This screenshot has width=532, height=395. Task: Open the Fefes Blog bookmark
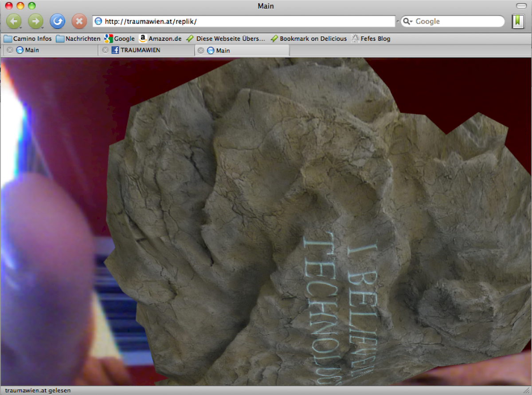[371, 39]
